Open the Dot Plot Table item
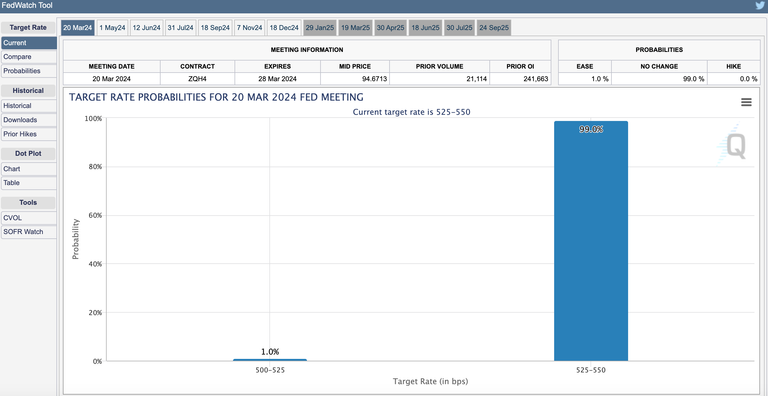Screen dimensions: 768x396 [28, 183]
